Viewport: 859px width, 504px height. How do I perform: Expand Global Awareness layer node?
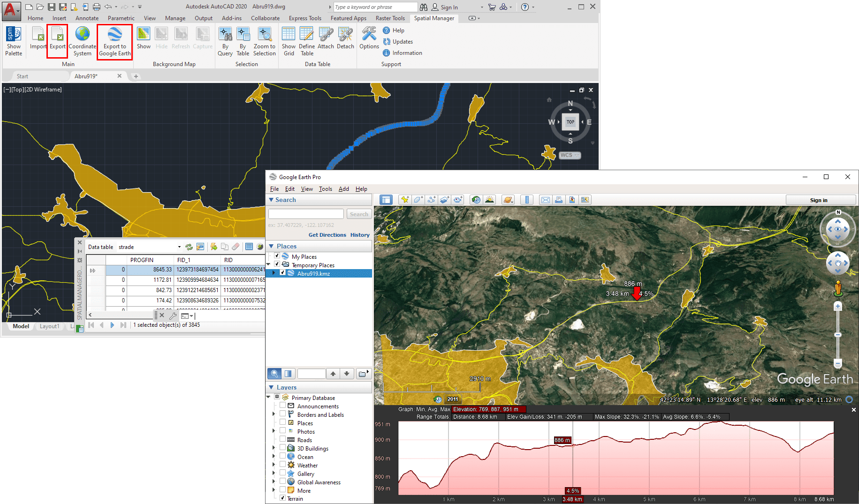tap(274, 482)
